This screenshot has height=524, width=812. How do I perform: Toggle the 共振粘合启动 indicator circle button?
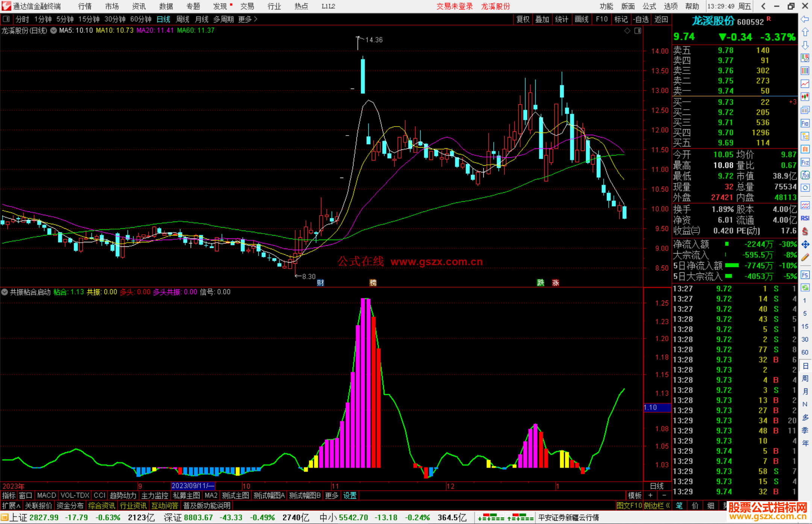point(5,292)
